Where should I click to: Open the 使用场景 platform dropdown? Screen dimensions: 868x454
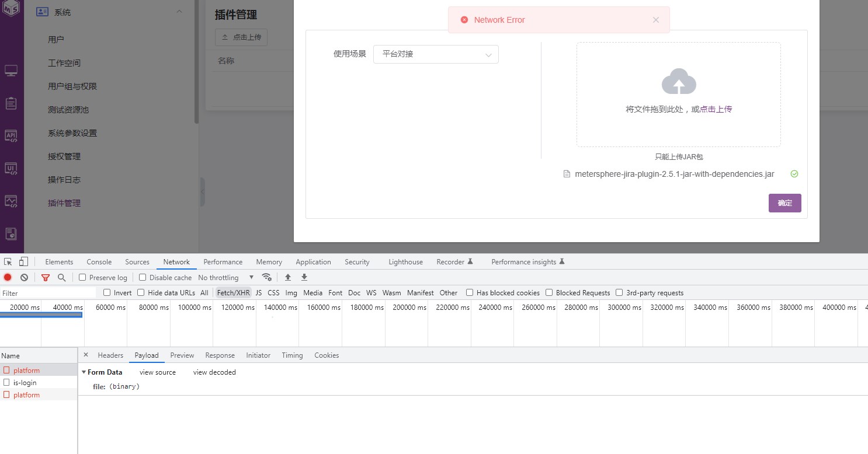pyautogui.click(x=436, y=54)
